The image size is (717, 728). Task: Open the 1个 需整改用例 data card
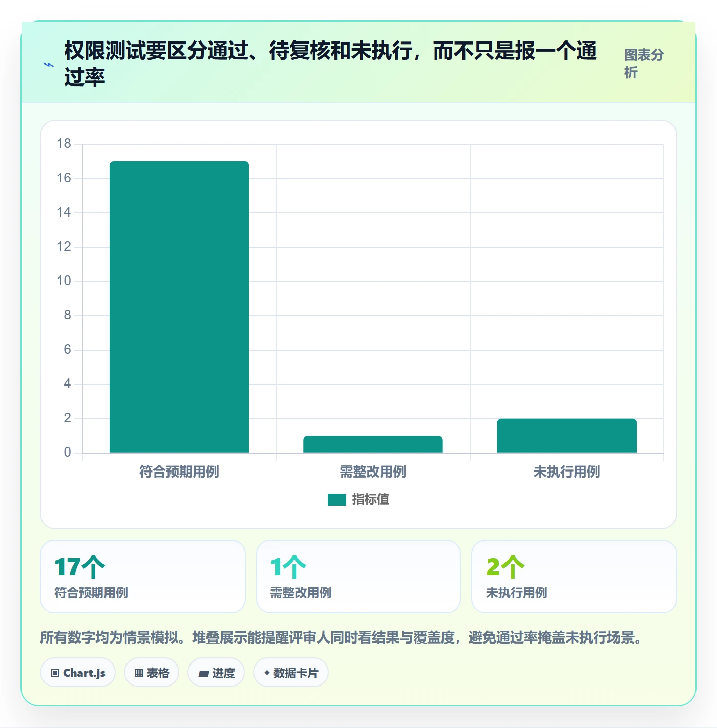point(358,576)
